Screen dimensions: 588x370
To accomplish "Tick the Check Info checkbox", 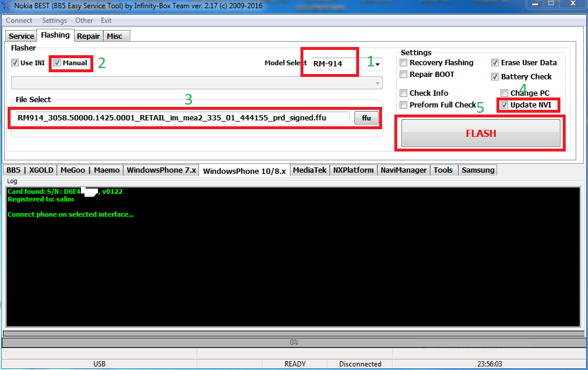I will [x=404, y=93].
